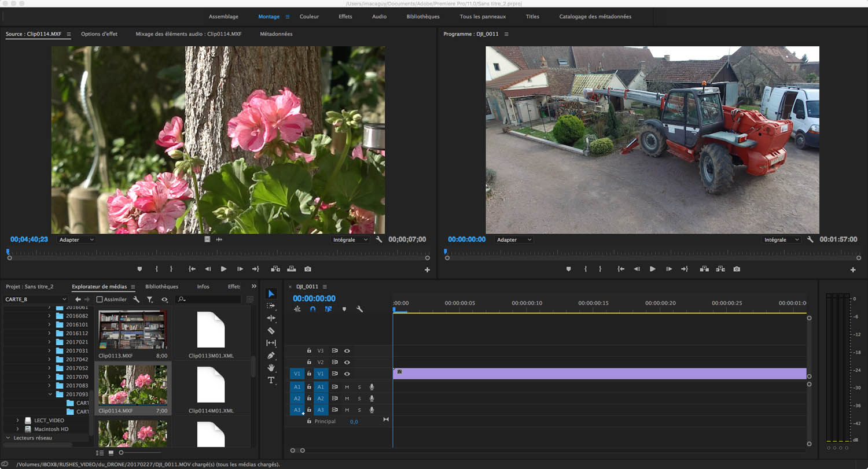Expand the LECT_VIDEO tree item
This screenshot has width=868, height=469.
[x=17, y=420]
